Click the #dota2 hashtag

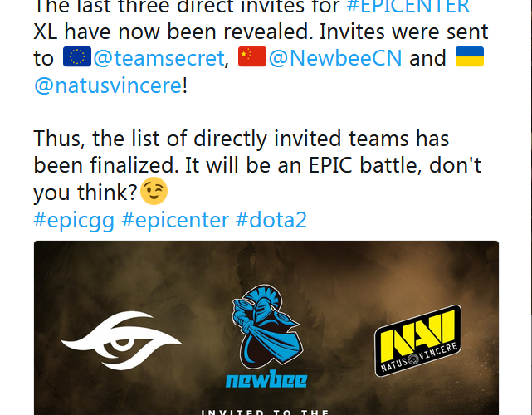point(271,220)
